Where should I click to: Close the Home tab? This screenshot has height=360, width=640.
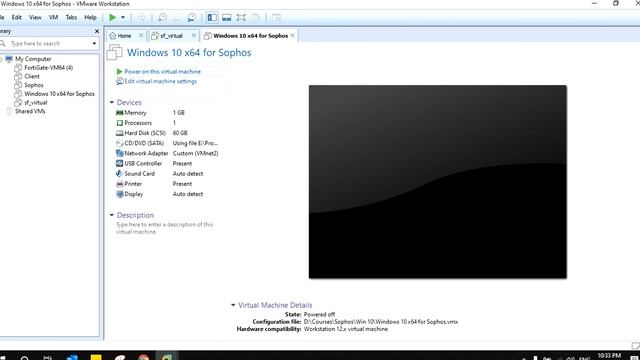tap(141, 36)
